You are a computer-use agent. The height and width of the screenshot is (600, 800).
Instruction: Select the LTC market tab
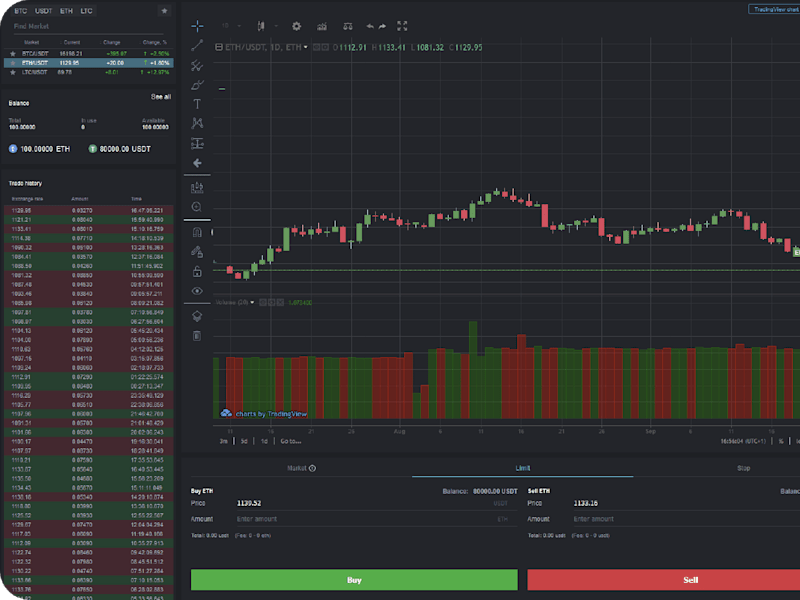coord(86,11)
